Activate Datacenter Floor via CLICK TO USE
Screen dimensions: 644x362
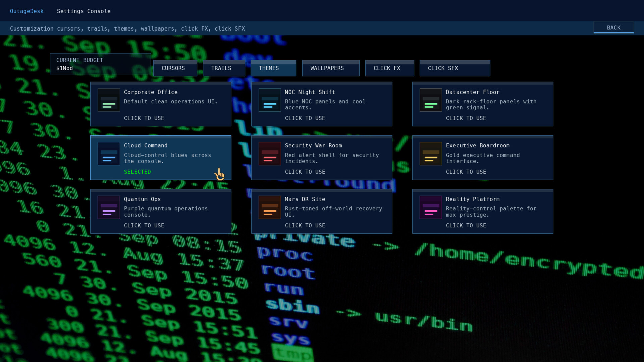click(466, 118)
